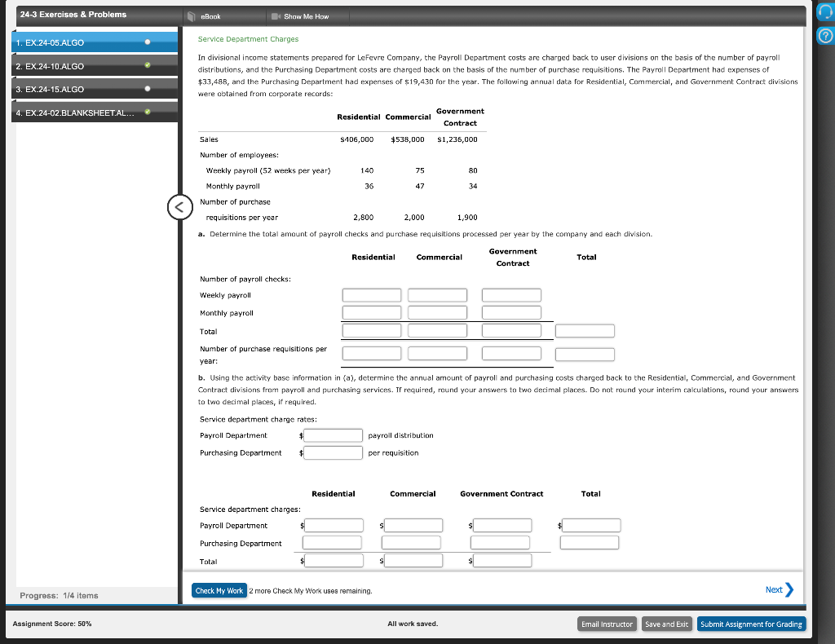Screen dimensions: 835x644
Task: Select item 2. EX.24-10.ALGO
Action: pyautogui.click(x=95, y=66)
